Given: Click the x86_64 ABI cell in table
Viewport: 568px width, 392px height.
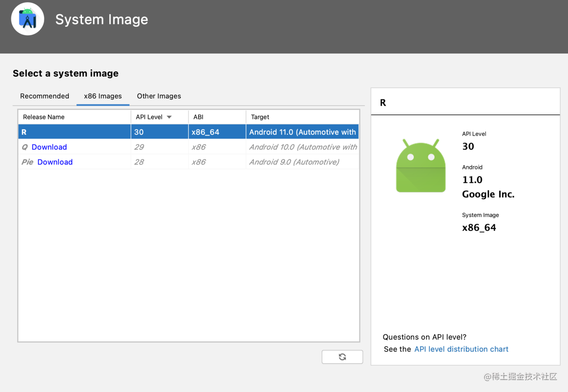Looking at the screenshot, I should [205, 132].
